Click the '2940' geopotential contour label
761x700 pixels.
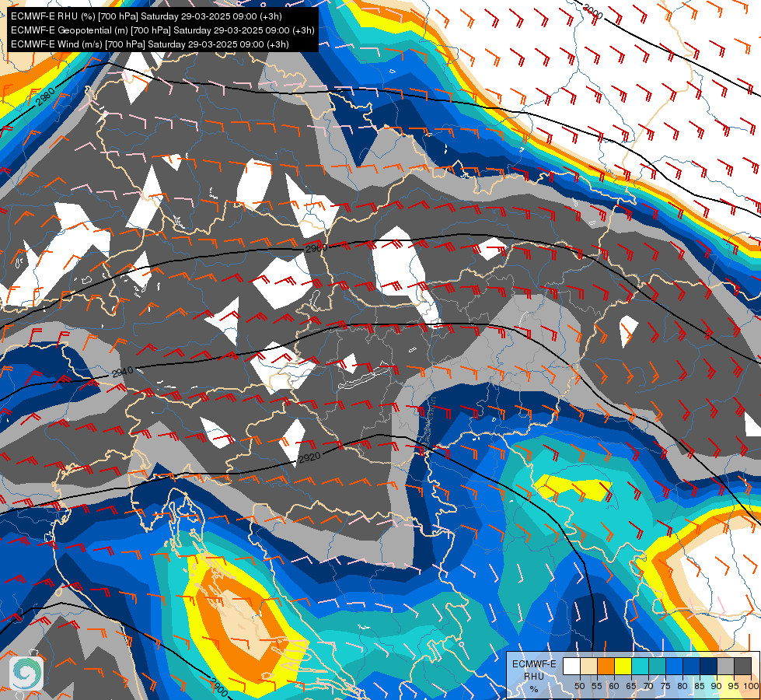click(x=122, y=372)
